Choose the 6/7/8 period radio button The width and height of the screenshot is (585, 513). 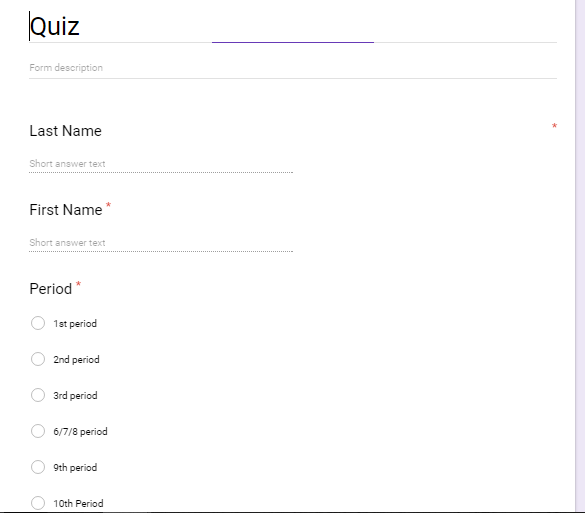38,431
